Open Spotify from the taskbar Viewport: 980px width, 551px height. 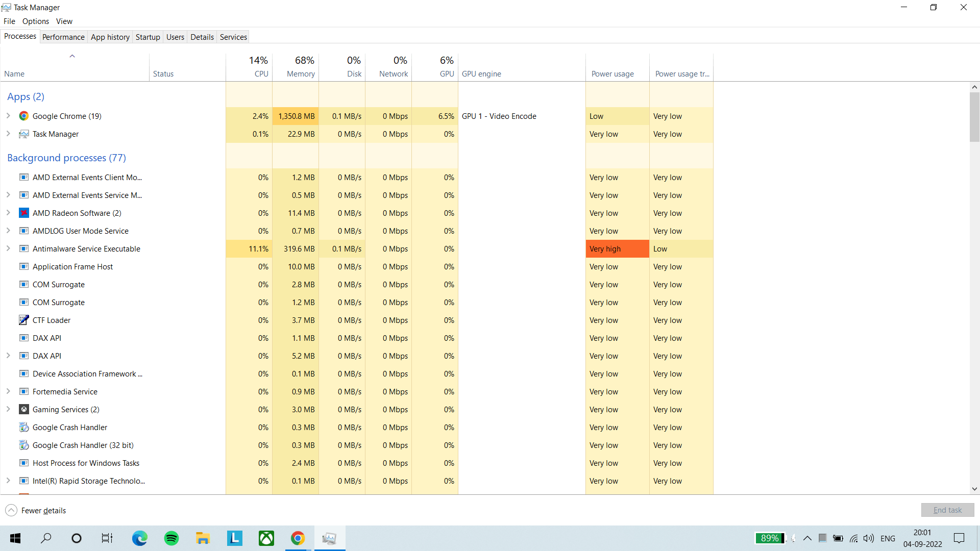coord(171,538)
